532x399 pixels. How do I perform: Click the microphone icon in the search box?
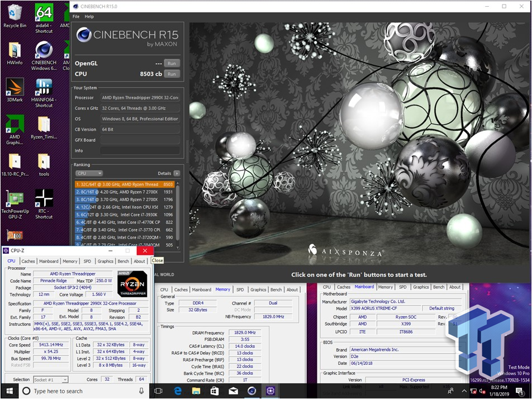click(x=141, y=391)
